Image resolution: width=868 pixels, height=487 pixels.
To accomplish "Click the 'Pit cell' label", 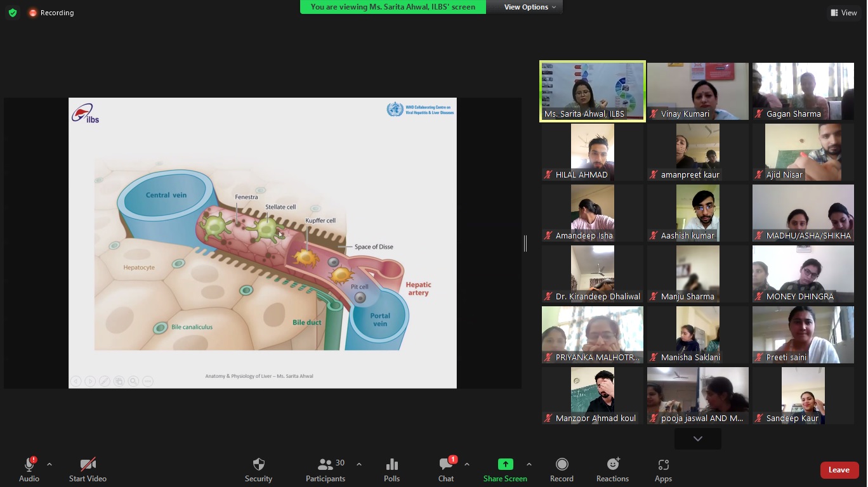I will click(x=360, y=287).
